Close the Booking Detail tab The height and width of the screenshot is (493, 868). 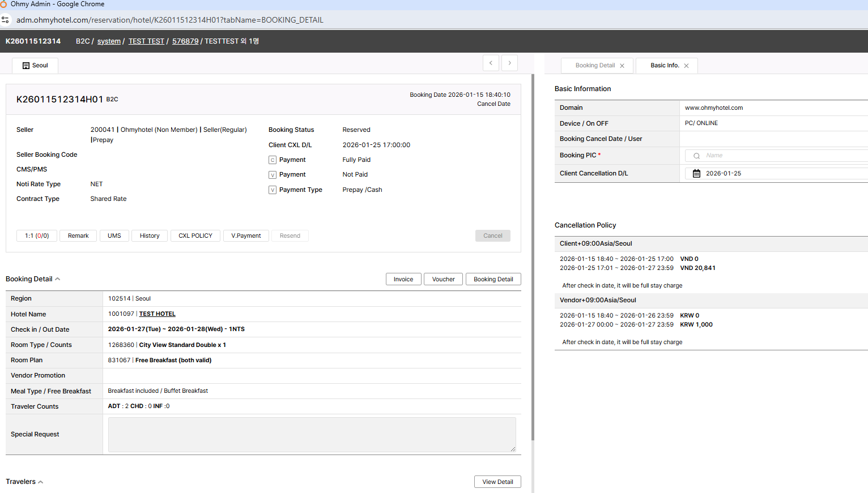pyautogui.click(x=622, y=66)
